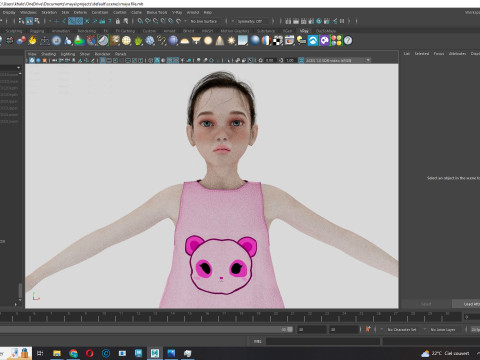
Task: Toggle the view transform color management icon
Action: coord(301,60)
